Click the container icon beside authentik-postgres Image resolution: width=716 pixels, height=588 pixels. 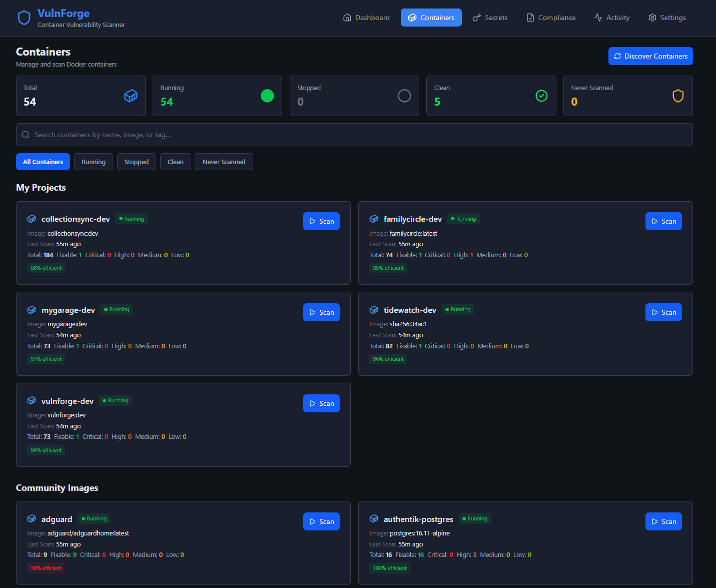coord(374,518)
